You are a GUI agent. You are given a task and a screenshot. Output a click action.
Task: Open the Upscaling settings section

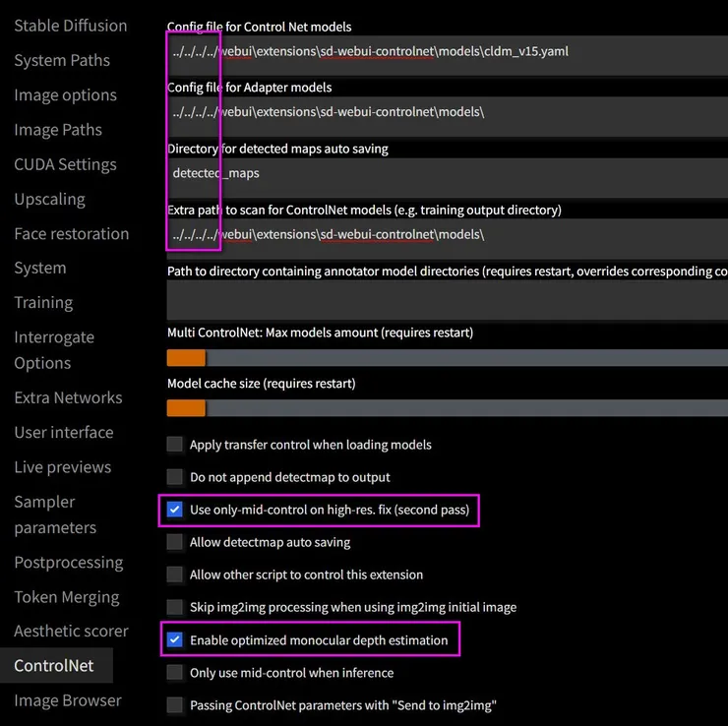pos(49,199)
